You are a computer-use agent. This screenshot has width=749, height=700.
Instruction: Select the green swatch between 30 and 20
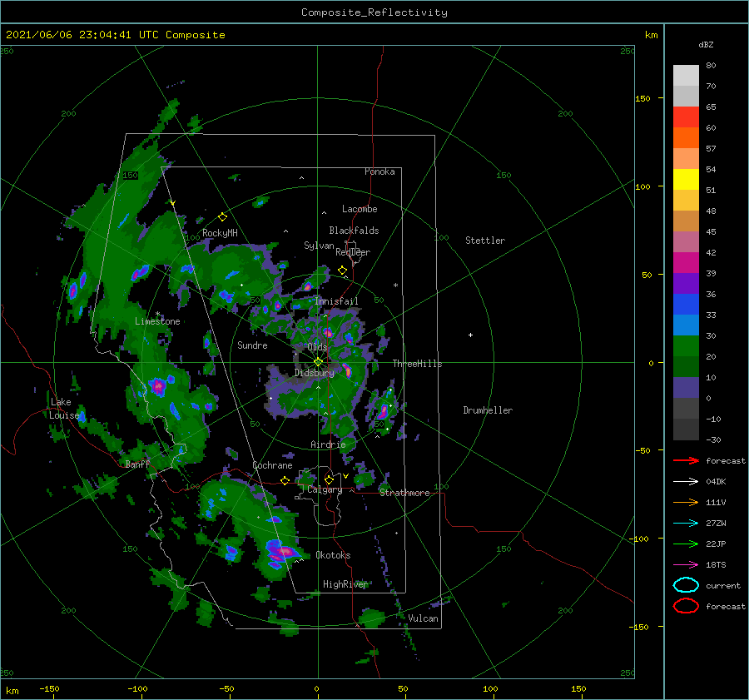click(686, 346)
